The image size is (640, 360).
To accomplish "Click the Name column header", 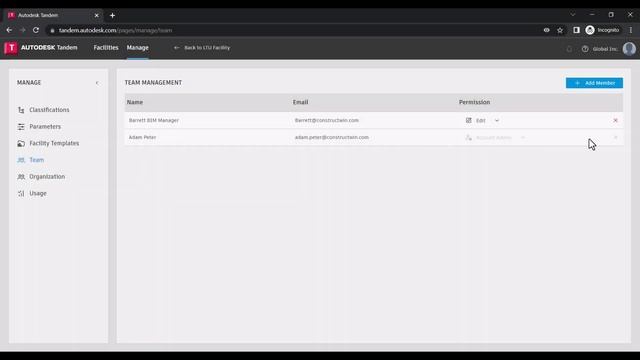I will point(135,102).
